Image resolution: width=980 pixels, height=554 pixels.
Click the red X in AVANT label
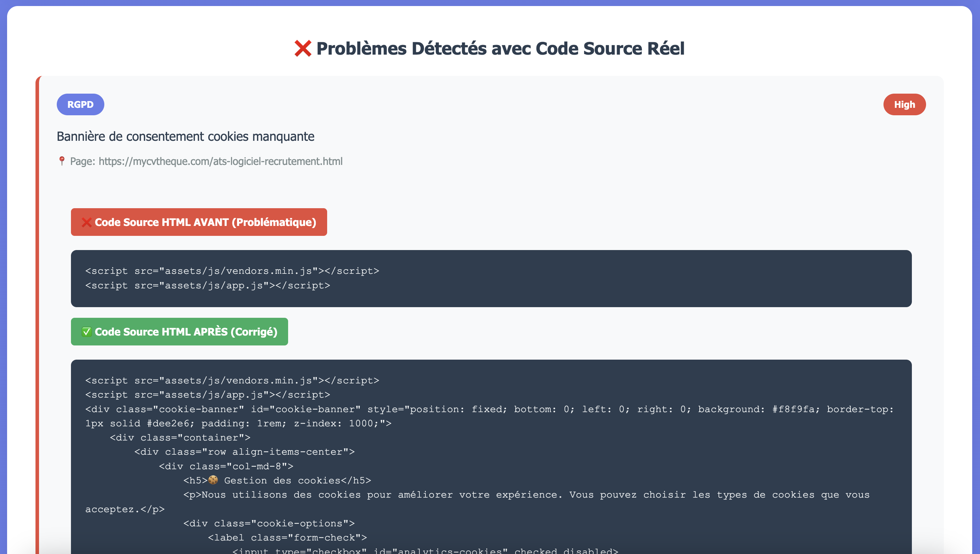(87, 222)
